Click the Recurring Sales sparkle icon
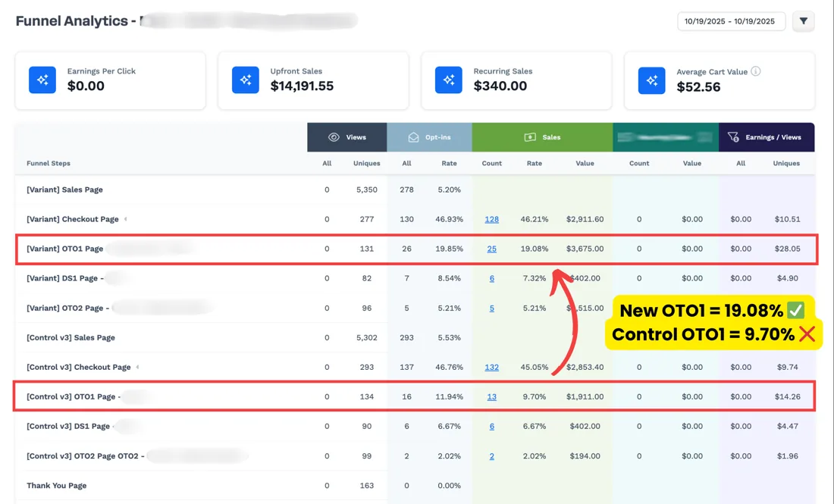 (x=449, y=80)
